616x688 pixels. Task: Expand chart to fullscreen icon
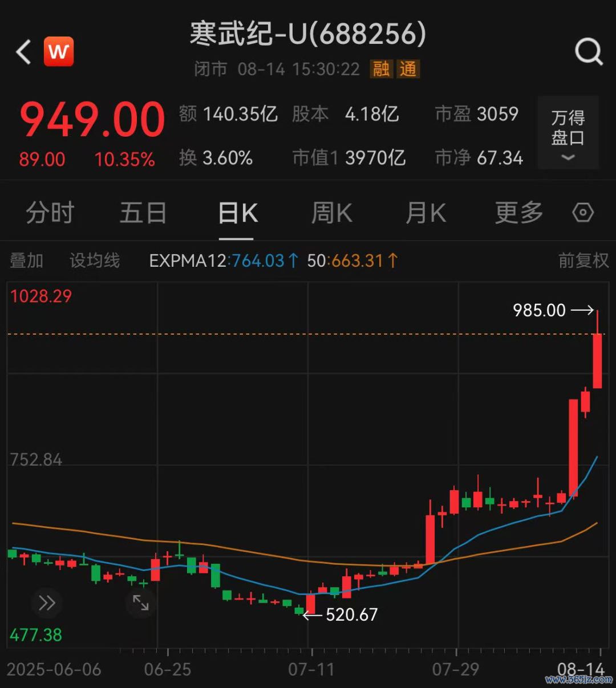(x=140, y=602)
